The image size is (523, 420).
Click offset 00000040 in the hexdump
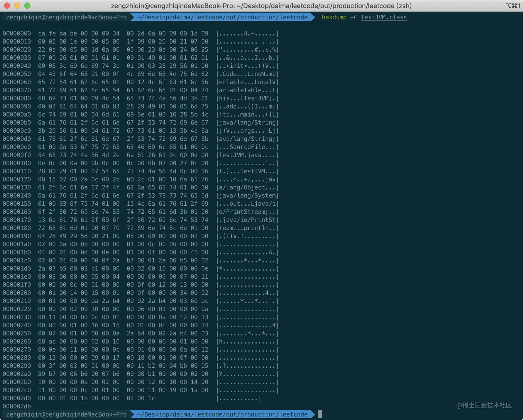[x=17, y=66]
